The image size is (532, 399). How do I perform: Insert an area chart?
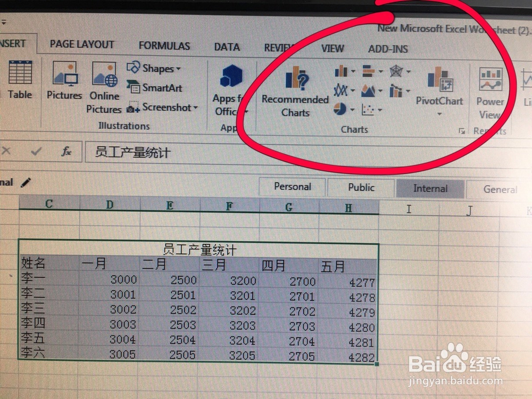(x=368, y=90)
